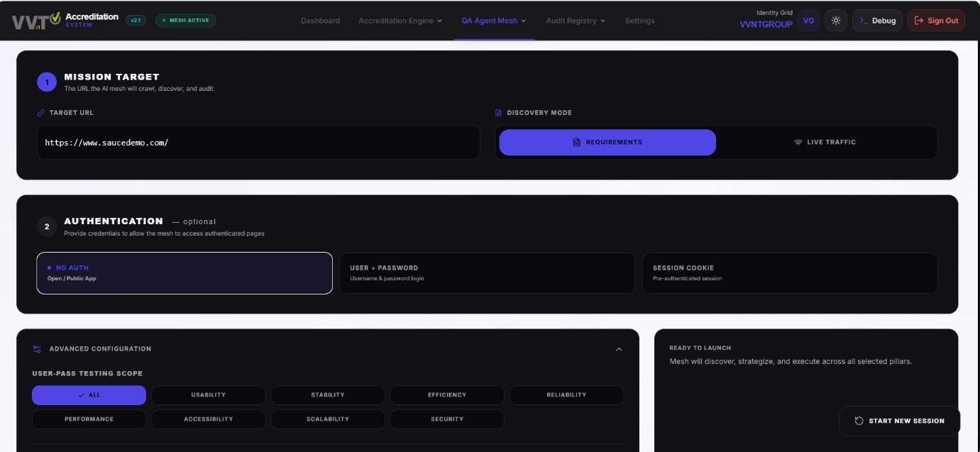This screenshot has width=980, height=452.
Task: Click the Authentication heading
Action: [x=114, y=221]
